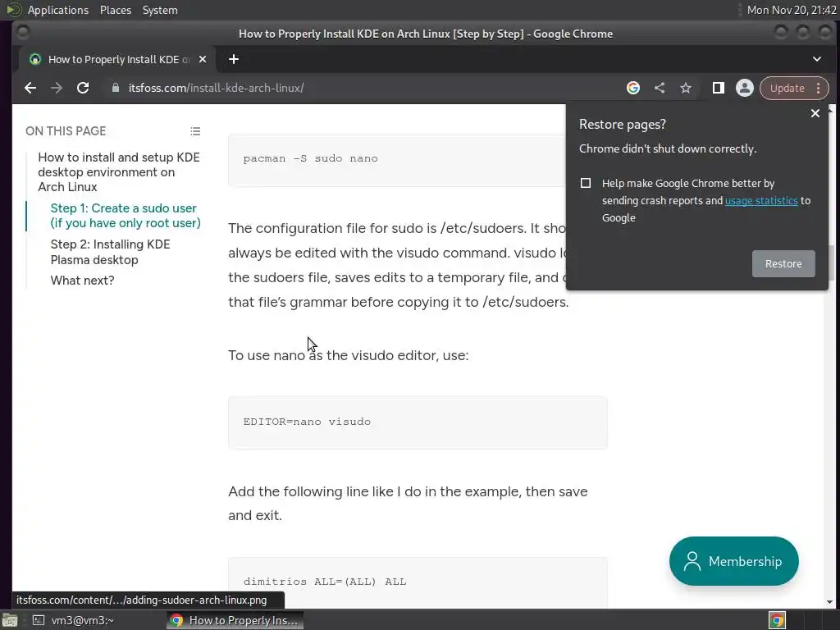The height and width of the screenshot is (630, 840).
Task: Click the clock showing Mon Nov 20
Action: pos(792,10)
